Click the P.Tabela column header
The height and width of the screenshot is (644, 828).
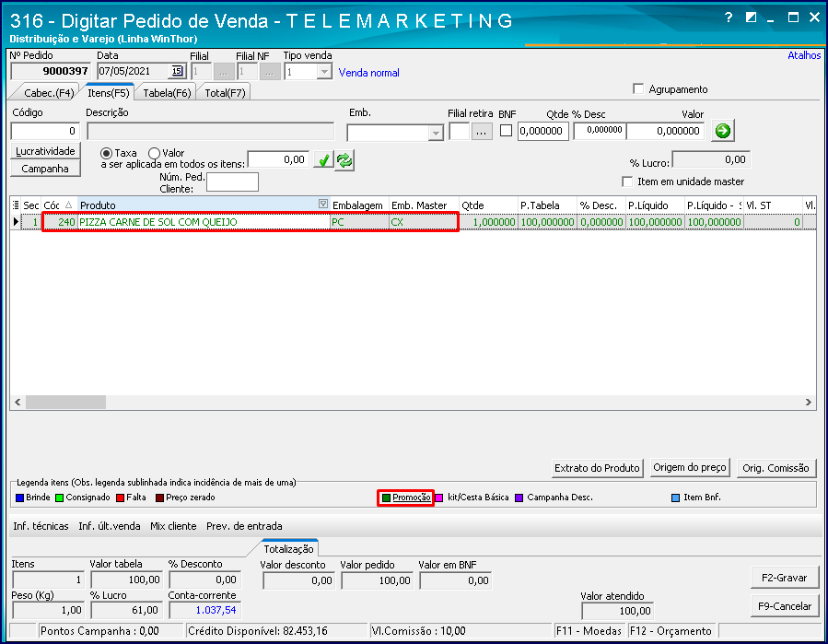[548, 205]
